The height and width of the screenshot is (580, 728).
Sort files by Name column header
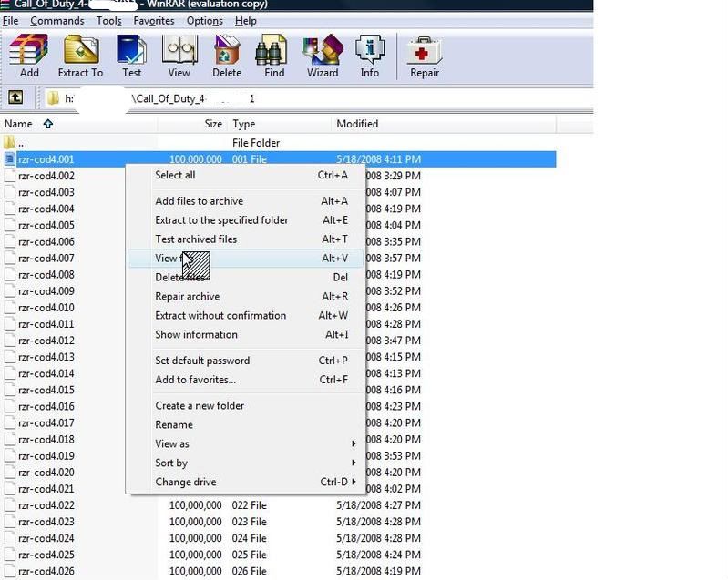18,124
